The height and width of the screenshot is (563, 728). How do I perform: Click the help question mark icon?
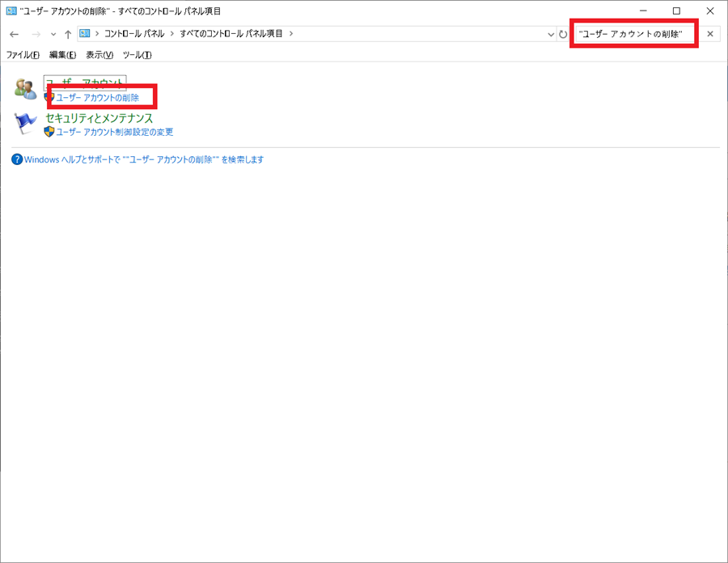tap(17, 159)
